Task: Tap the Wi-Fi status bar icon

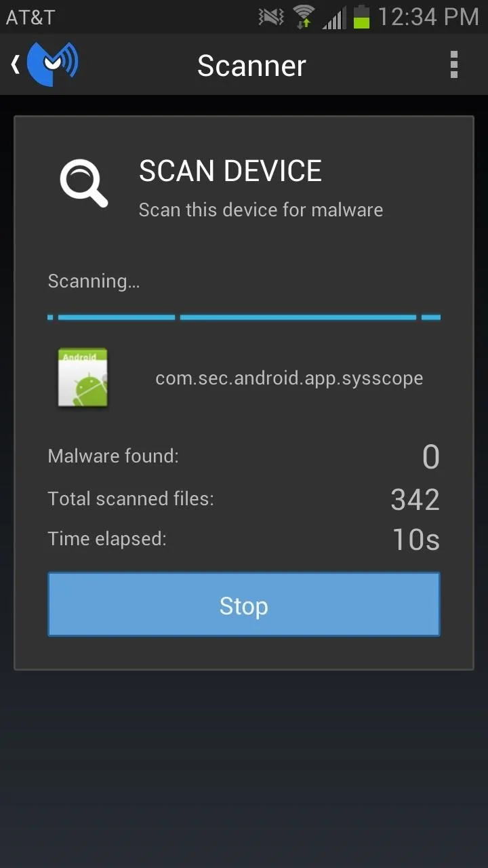Action: (304, 16)
